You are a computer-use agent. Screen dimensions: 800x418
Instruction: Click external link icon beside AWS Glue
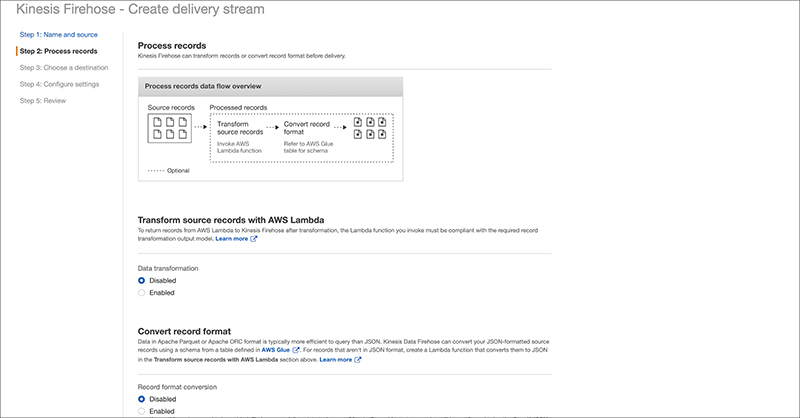[x=295, y=350]
